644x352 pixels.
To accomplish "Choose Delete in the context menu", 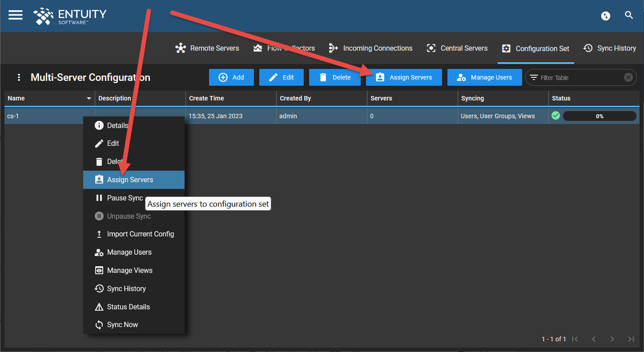I will [x=134, y=161].
